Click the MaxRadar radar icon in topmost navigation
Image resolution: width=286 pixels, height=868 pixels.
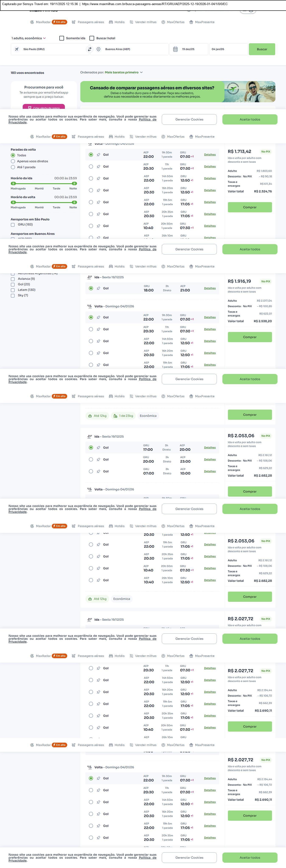pyautogui.click(x=32, y=22)
